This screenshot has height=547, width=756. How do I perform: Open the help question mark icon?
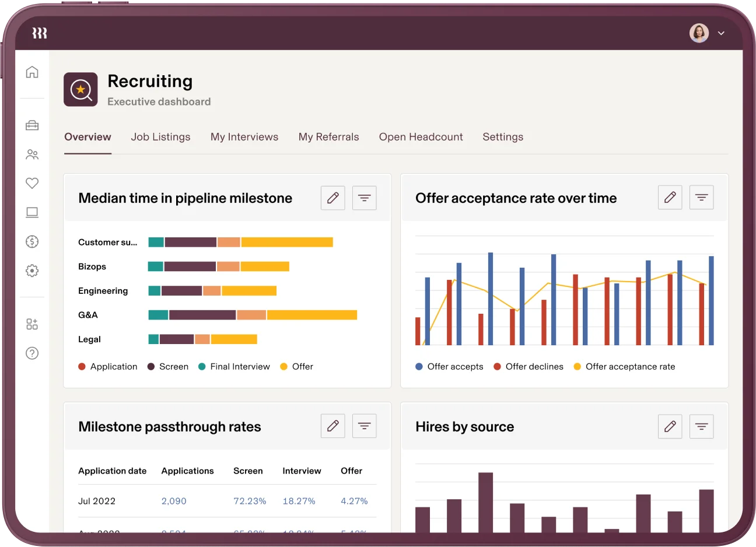point(32,353)
